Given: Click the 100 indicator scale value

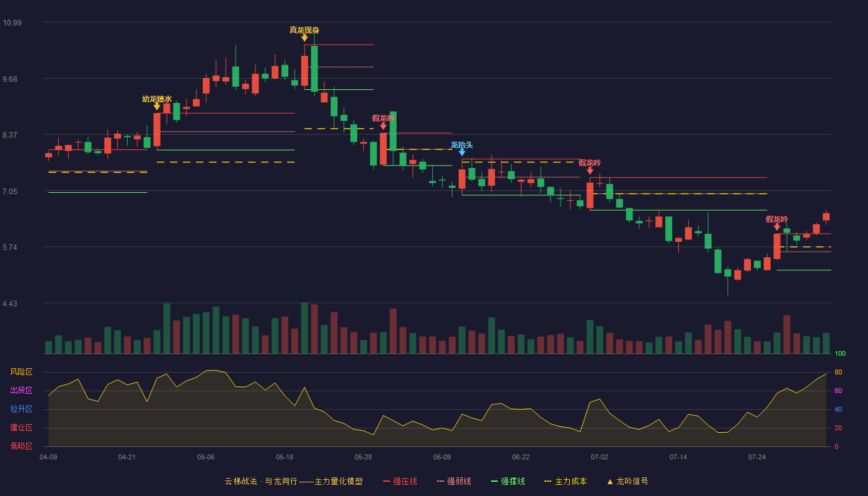Looking at the screenshot, I should click(840, 354).
